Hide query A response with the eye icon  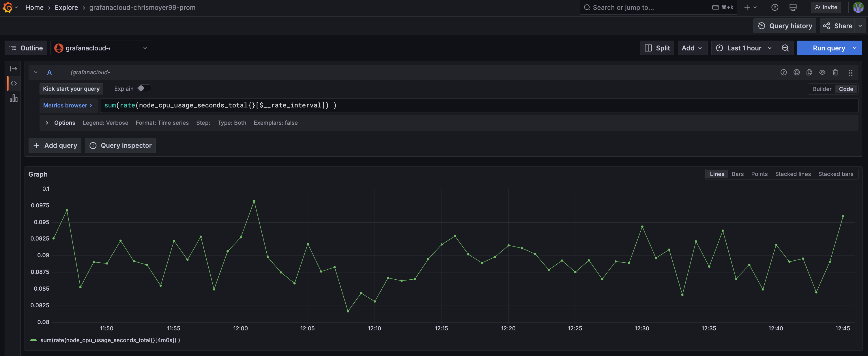822,72
